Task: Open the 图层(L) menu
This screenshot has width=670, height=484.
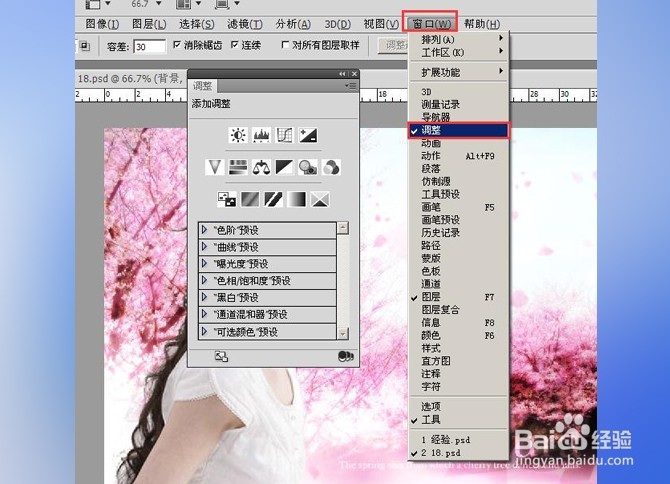Action: pos(149,24)
